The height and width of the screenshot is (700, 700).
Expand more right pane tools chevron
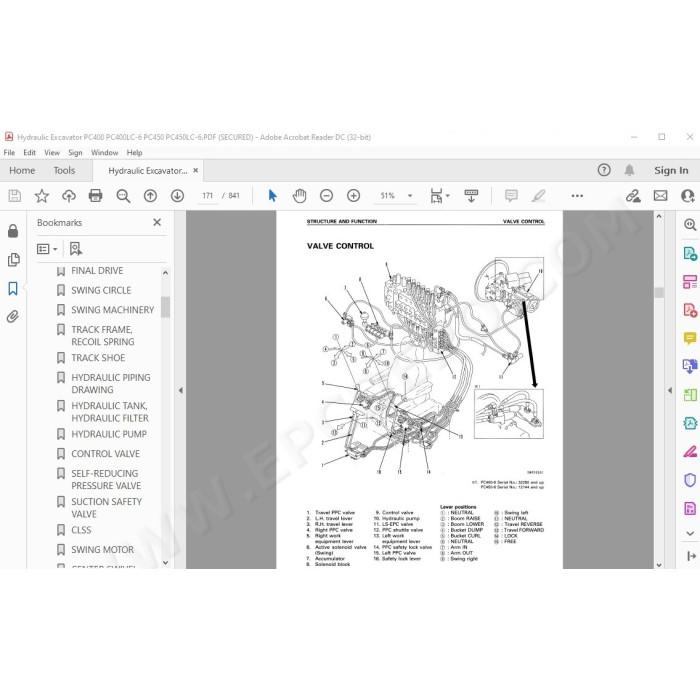[690, 533]
